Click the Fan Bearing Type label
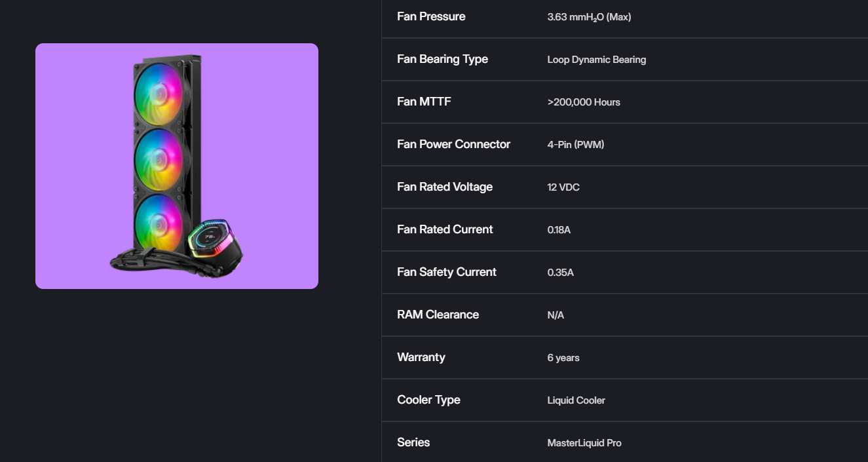 442,59
